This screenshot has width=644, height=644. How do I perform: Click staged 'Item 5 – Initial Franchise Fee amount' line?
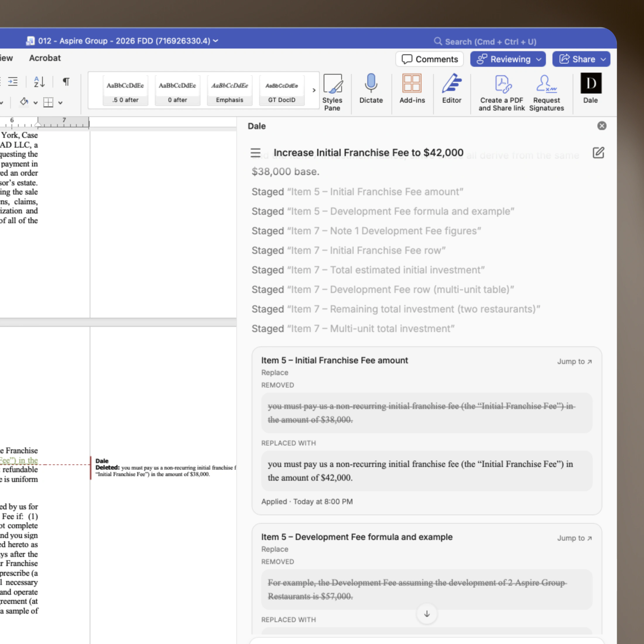357,192
